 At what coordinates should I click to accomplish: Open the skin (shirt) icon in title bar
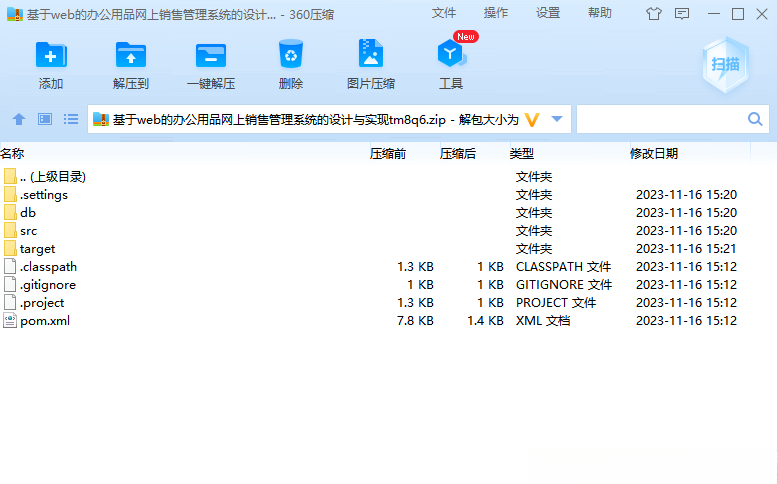tap(653, 14)
